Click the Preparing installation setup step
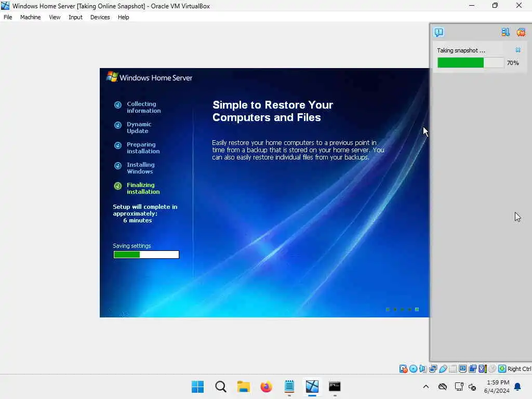This screenshot has width=532, height=399. click(137, 148)
